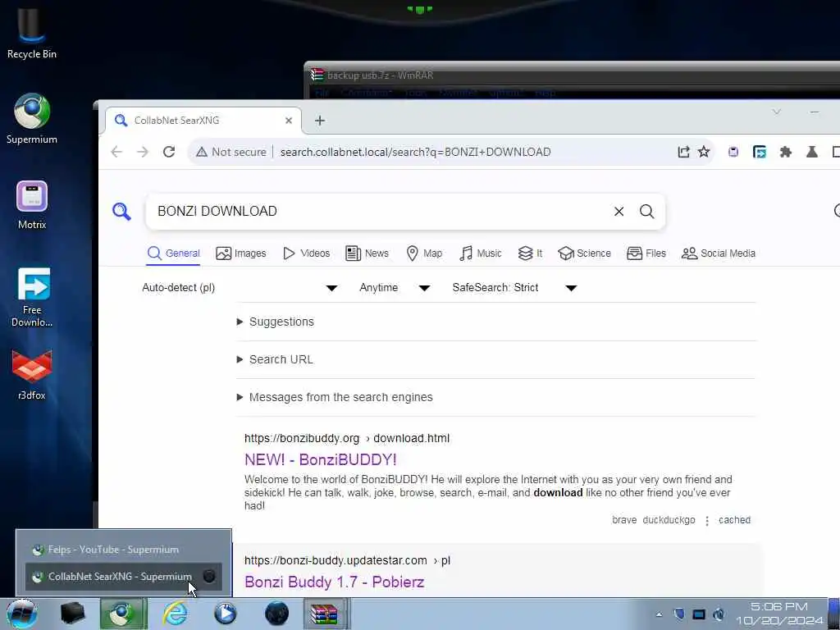Image resolution: width=840 pixels, height=630 pixels.
Task: Submit search with the magnifier button
Action: pos(646,212)
